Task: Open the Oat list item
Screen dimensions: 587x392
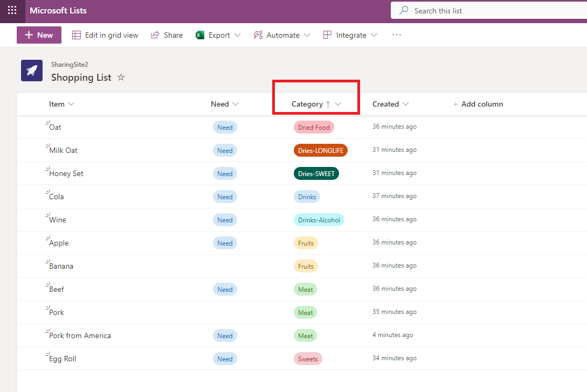Action: (x=55, y=127)
